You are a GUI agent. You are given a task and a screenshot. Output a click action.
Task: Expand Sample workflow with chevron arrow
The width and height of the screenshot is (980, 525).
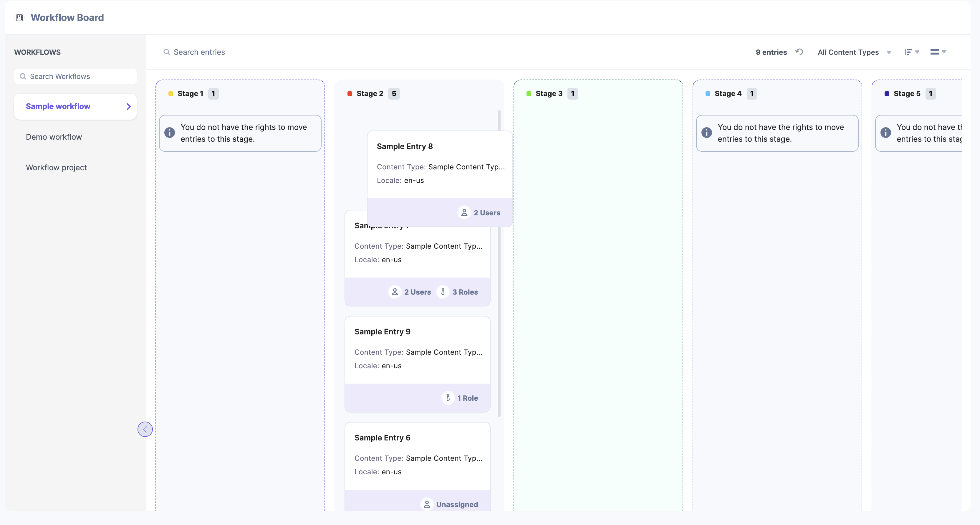tap(128, 107)
